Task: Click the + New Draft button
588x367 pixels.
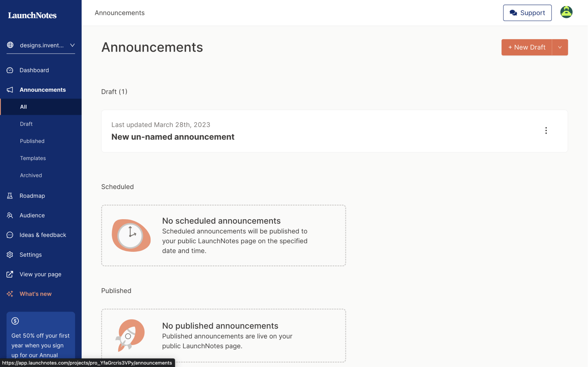Action: coord(526,47)
